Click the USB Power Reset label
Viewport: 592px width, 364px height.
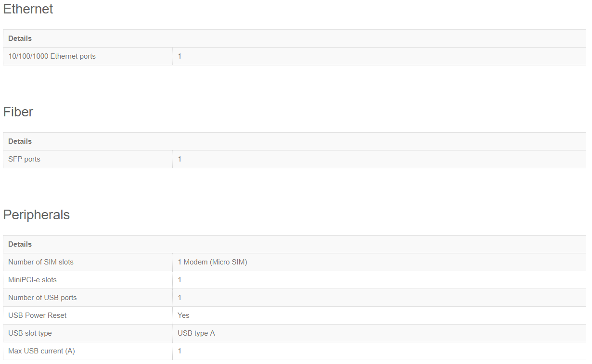38,315
